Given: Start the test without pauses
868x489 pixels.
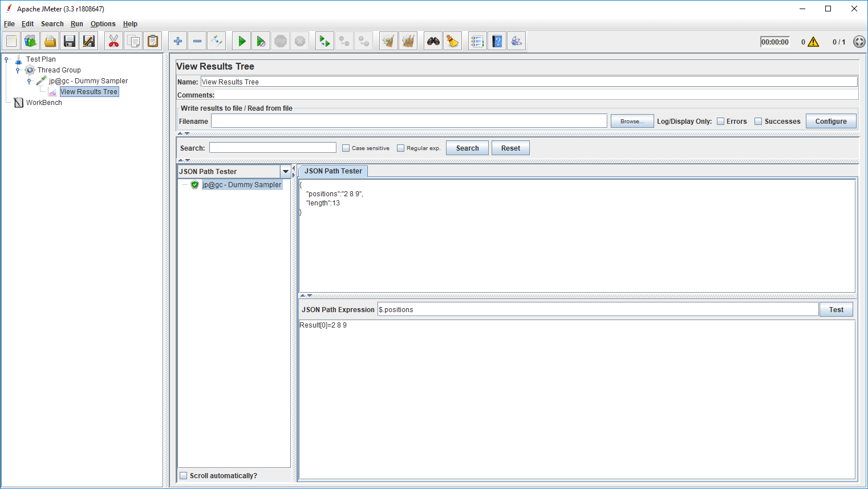Looking at the screenshot, I should pos(261,41).
